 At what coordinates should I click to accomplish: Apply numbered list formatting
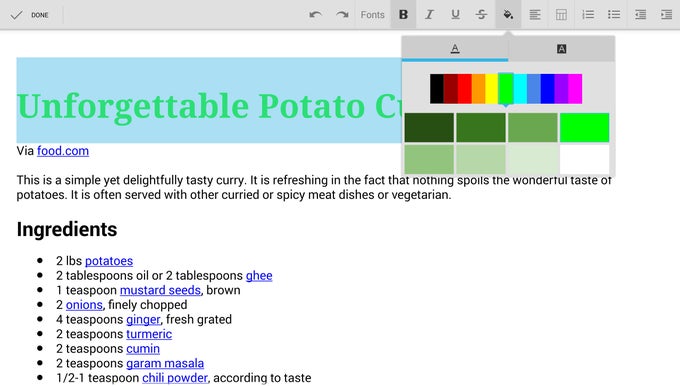[x=588, y=15]
